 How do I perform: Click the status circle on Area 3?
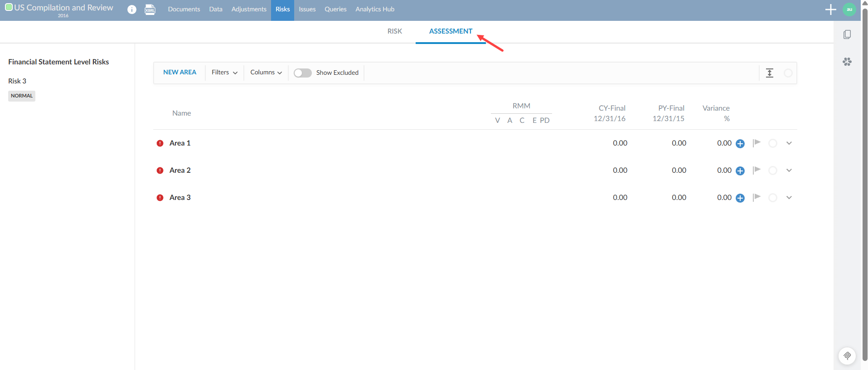point(773,198)
